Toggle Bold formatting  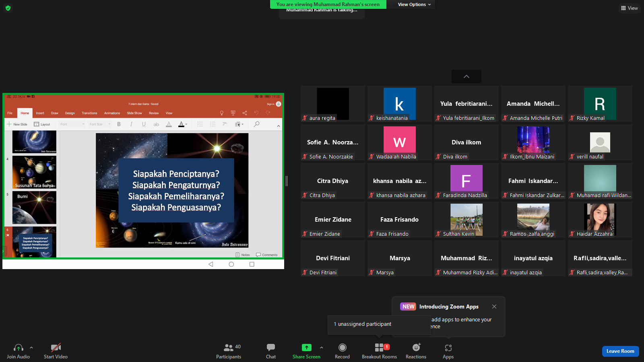[x=119, y=124]
